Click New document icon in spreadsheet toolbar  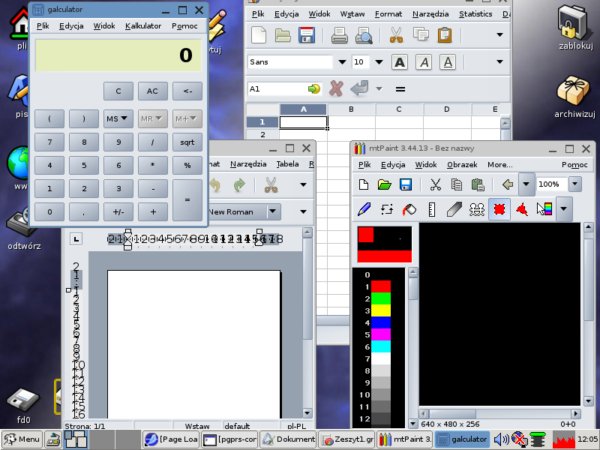point(259,35)
